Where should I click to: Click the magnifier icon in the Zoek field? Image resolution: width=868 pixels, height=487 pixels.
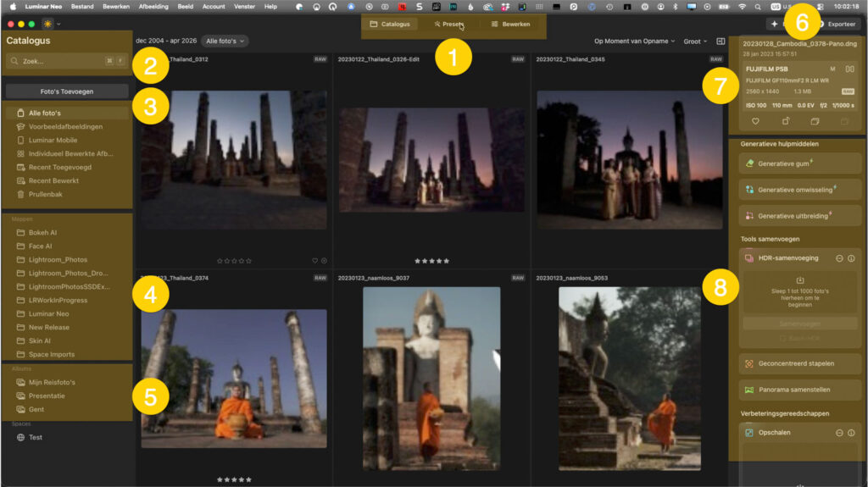(14, 61)
